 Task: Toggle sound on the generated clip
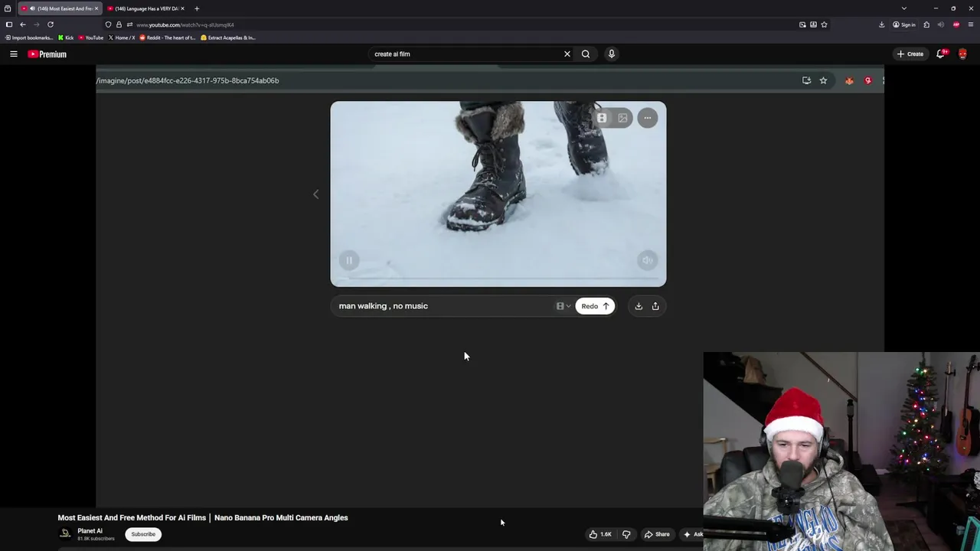(x=648, y=260)
